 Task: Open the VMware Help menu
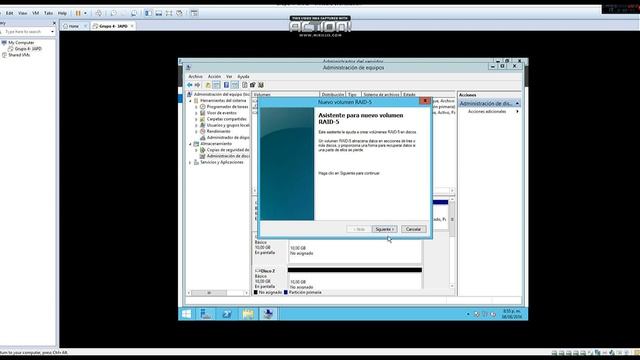62,13
